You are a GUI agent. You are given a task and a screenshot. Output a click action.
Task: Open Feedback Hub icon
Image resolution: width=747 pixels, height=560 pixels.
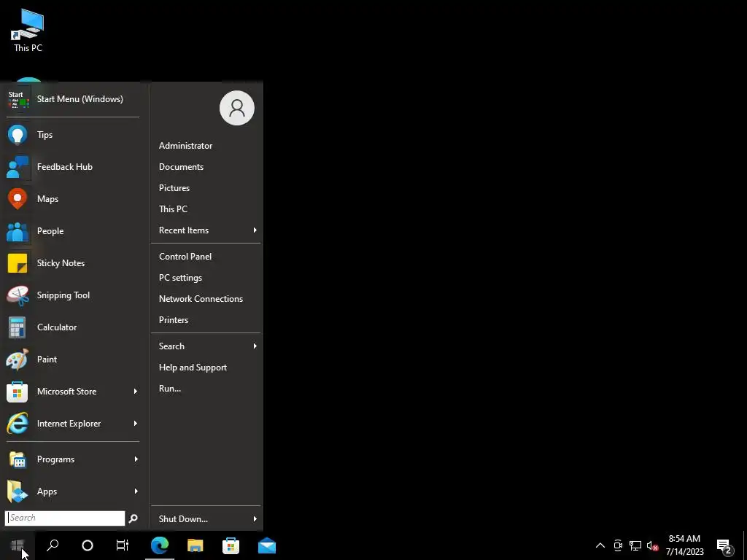(x=18, y=167)
